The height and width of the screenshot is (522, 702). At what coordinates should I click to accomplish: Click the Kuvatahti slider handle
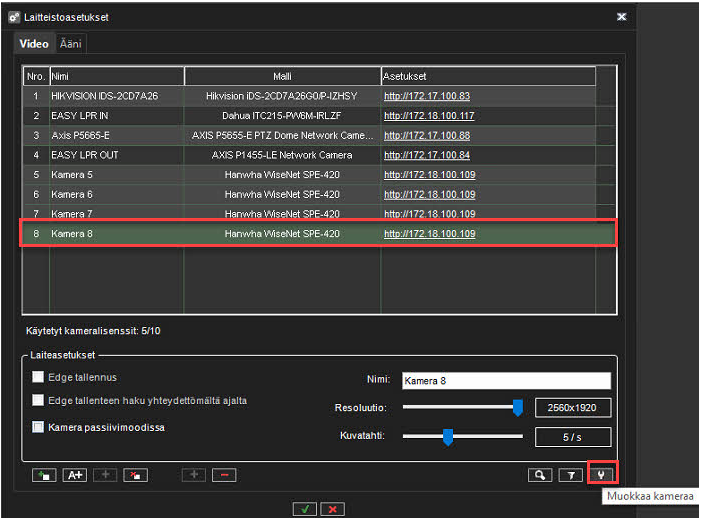click(x=448, y=436)
